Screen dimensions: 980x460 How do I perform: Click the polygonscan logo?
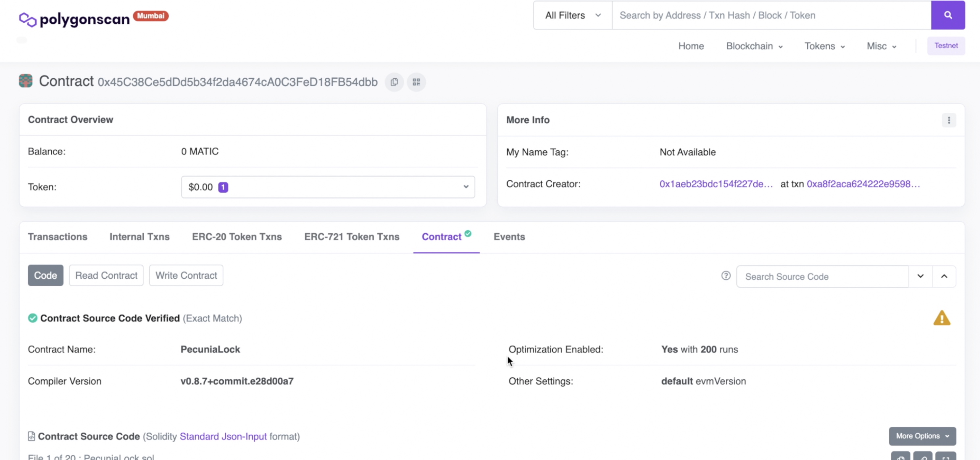pyautogui.click(x=75, y=19)
